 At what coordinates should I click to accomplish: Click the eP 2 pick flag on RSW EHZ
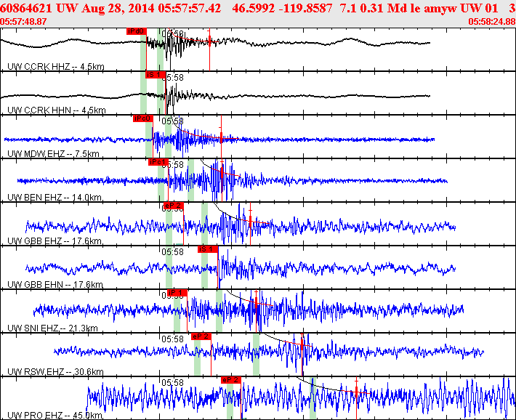point(201,336)
